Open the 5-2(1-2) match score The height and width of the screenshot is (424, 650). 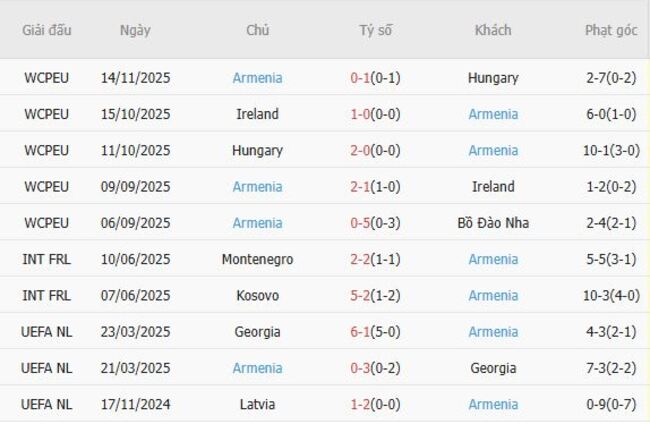point(376,295)
